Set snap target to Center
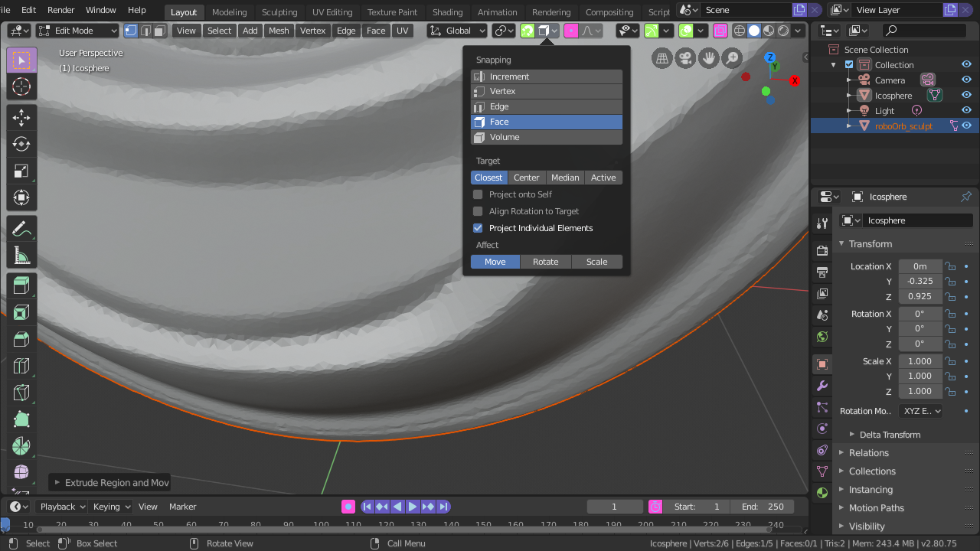 (x=527, y=178)
